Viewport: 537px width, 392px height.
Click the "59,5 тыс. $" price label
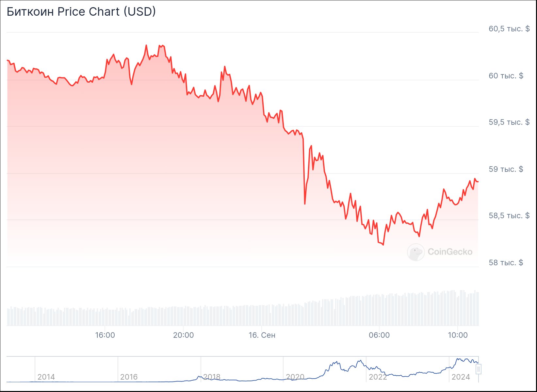pyautogui.click(x=509, y=122)
